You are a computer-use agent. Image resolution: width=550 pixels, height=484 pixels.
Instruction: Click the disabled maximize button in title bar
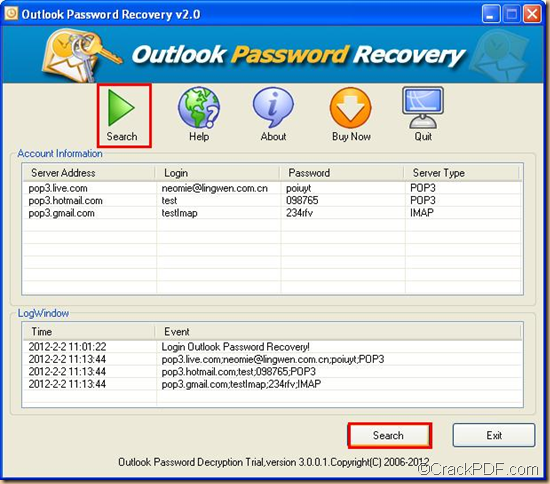click(x=511, y=14)
